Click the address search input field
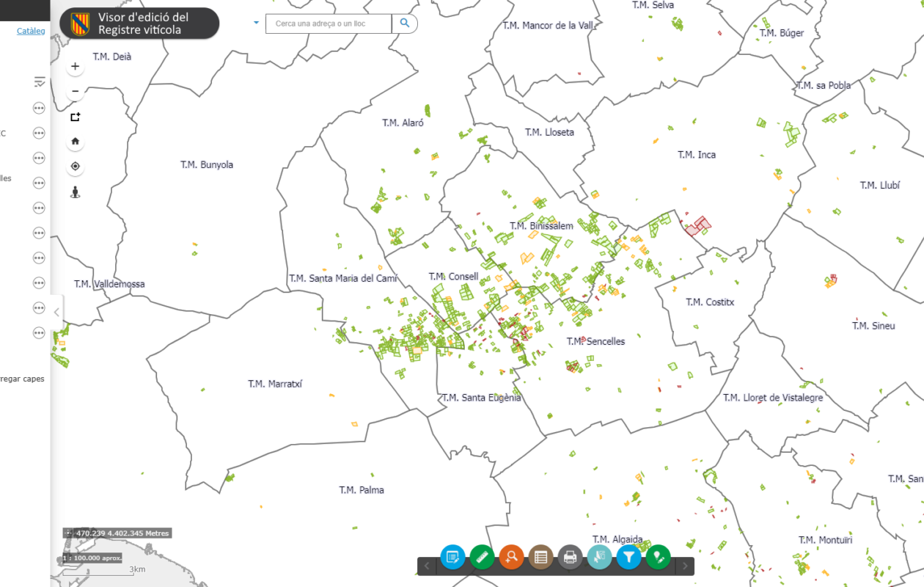Screen dimensions: 924x587 tap(330, 23)
